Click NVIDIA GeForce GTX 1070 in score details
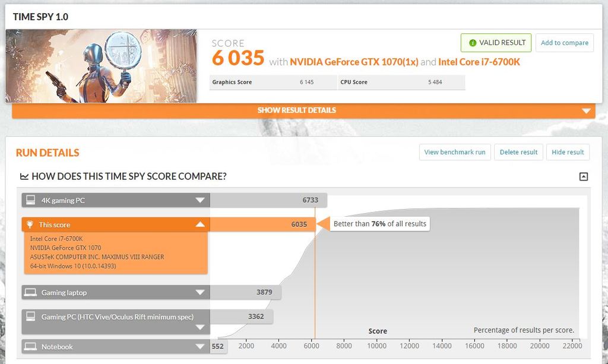This screenshot has height=364, width=608. click(65, 248)
